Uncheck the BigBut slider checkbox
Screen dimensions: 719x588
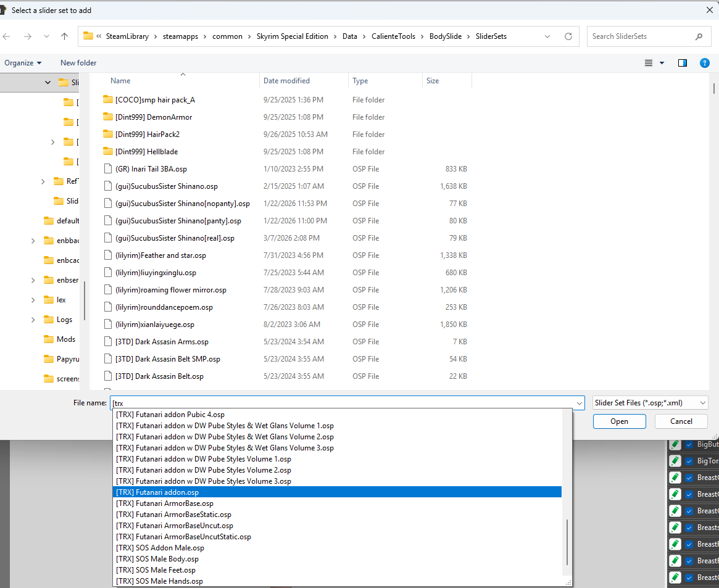point(689,444)
